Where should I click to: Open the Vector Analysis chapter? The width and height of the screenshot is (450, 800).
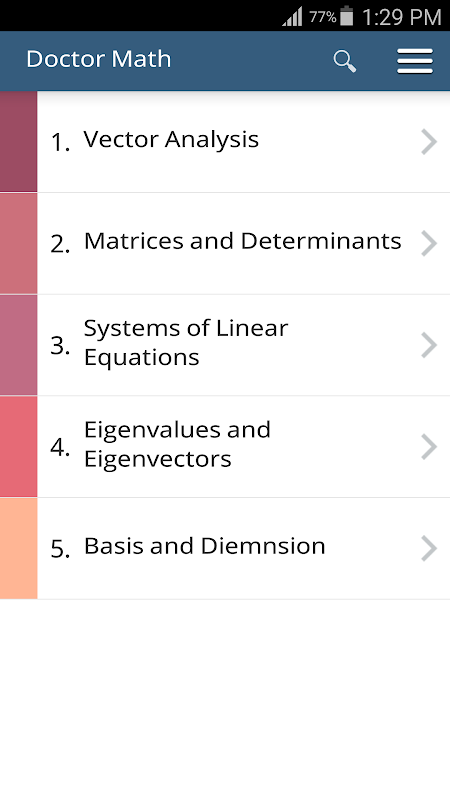click(x=243, y=142)
